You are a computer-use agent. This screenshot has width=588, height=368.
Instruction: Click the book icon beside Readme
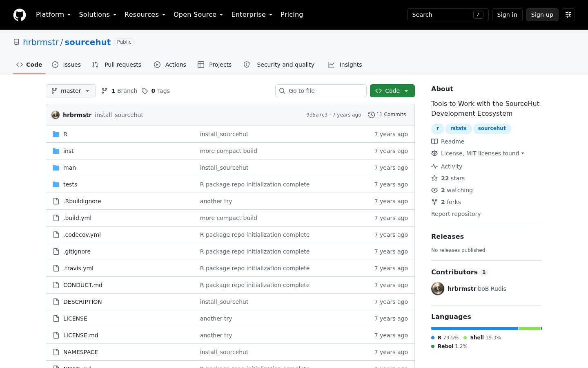point(434,141)
